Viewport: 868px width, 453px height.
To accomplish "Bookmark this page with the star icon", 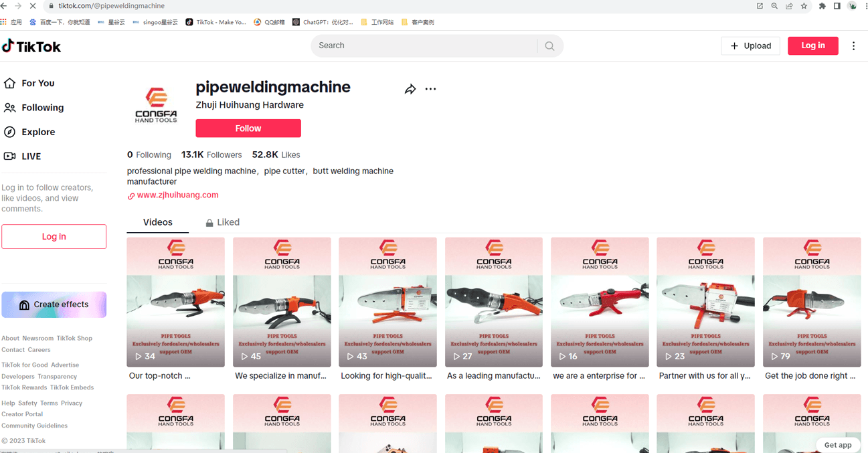I will tap(804, 6).
